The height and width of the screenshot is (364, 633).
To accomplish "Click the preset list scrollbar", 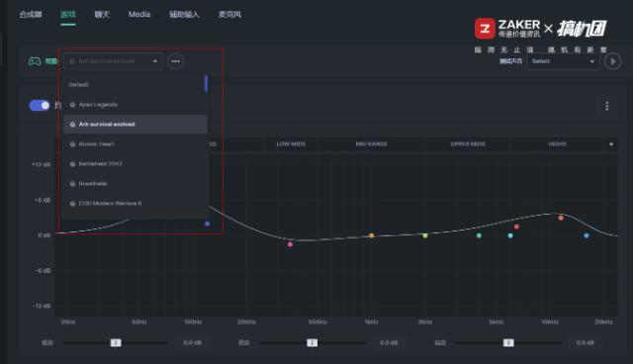I will point(206,83).
